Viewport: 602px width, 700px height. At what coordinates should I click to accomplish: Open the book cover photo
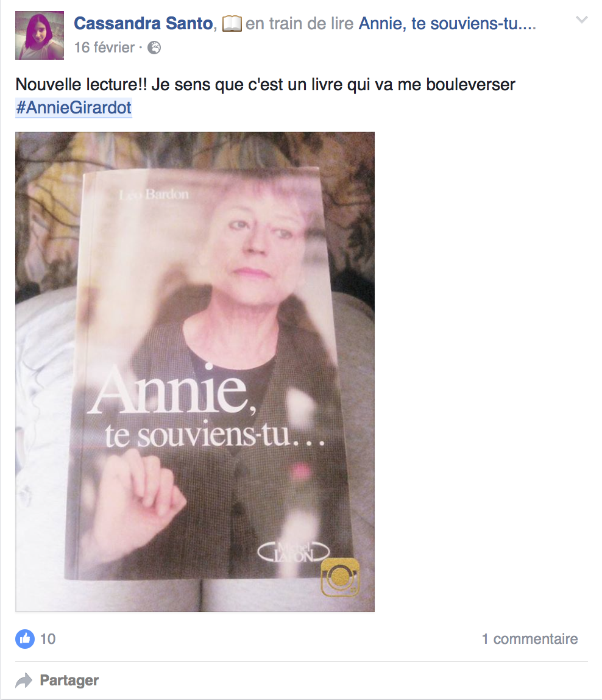195,372
